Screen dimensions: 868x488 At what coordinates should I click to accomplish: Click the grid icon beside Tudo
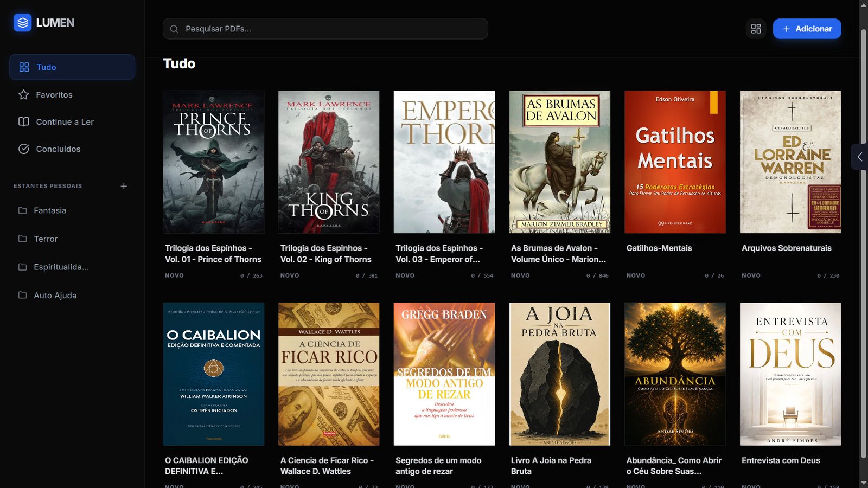[x=24, y=67]
